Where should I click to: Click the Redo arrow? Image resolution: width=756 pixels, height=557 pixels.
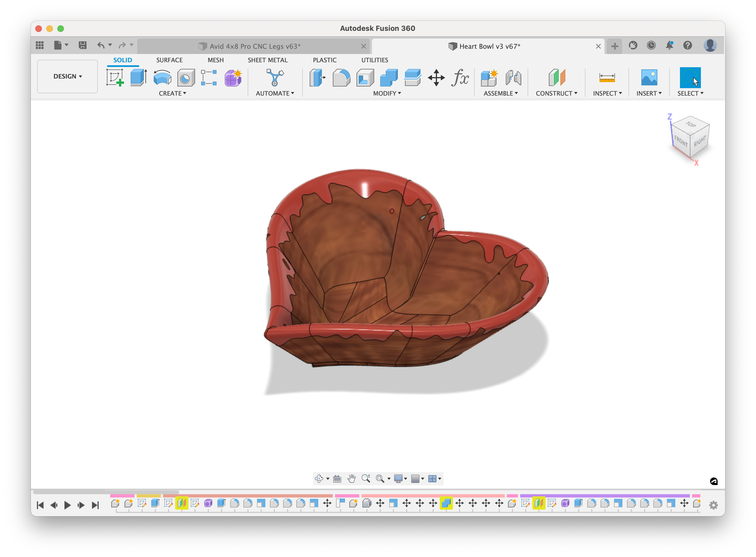[x=122, y=45]
